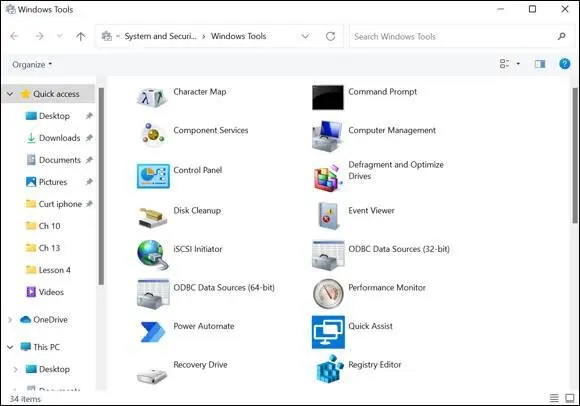Click the Refresh icon in address bar
This screenshot has height=406, width=580.
click(330, 36)
